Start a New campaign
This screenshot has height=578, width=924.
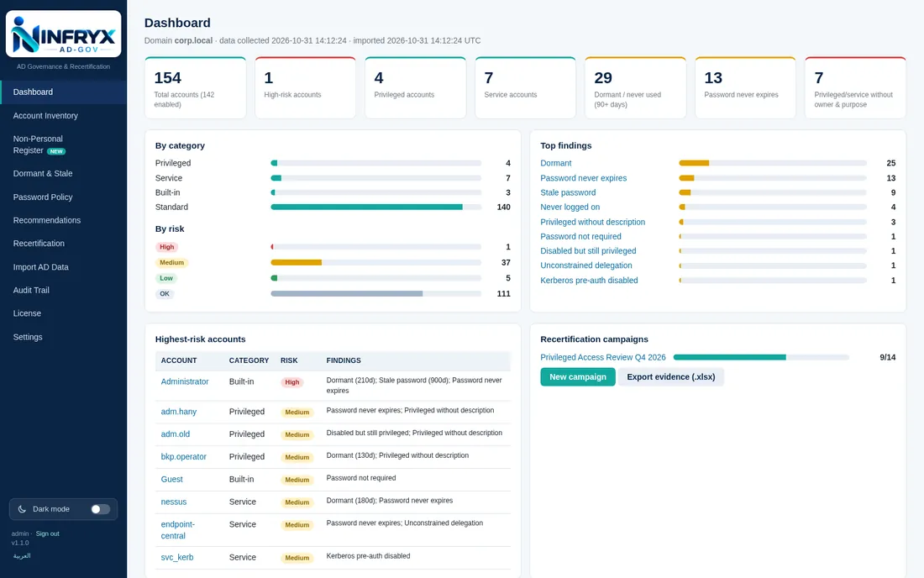(x=578, y=377)
